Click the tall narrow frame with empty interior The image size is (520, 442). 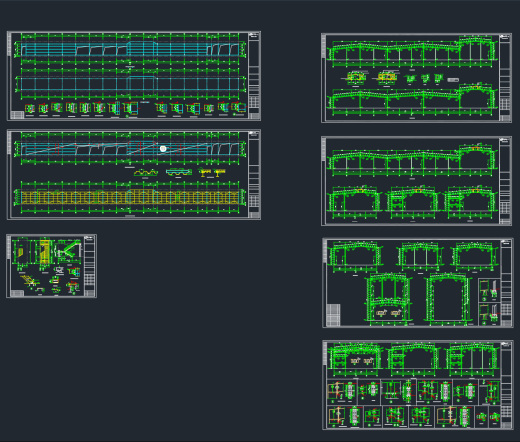pyautogui.click(x=449, y=298)
